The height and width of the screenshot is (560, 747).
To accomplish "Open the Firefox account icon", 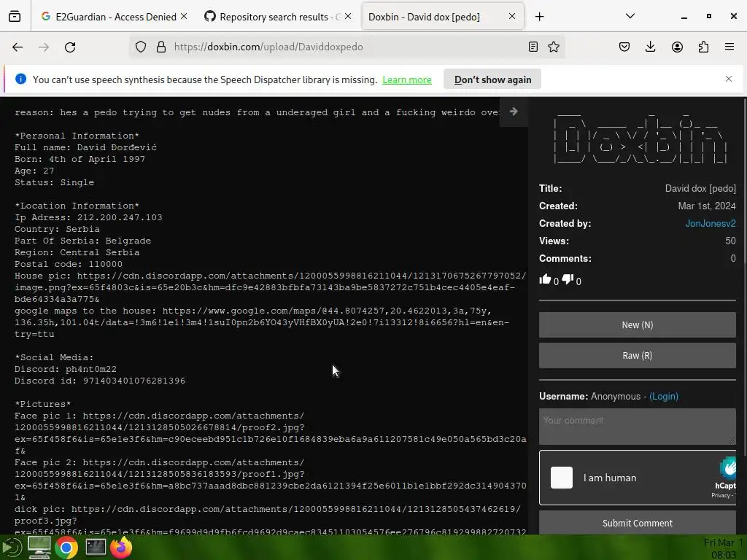I will [677, 47].
